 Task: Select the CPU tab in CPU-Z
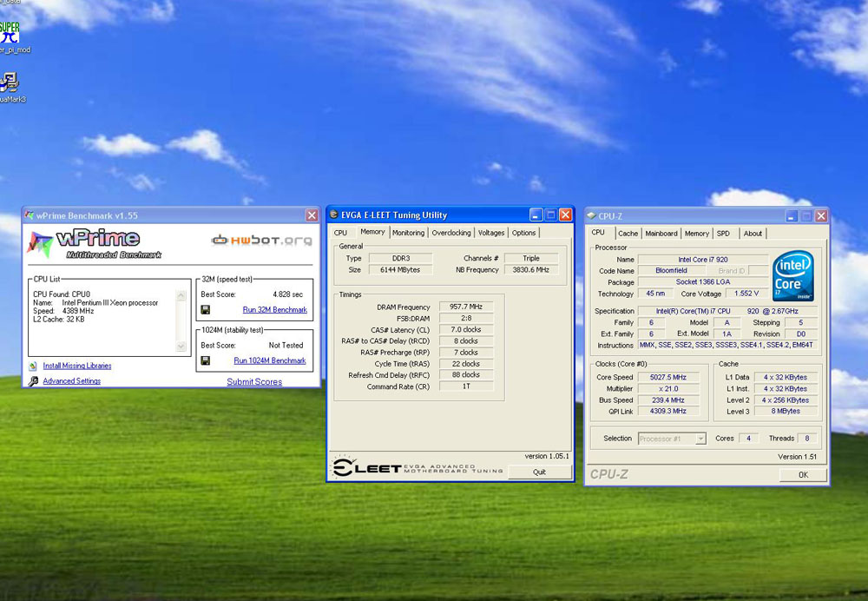(x=598, y=232)
